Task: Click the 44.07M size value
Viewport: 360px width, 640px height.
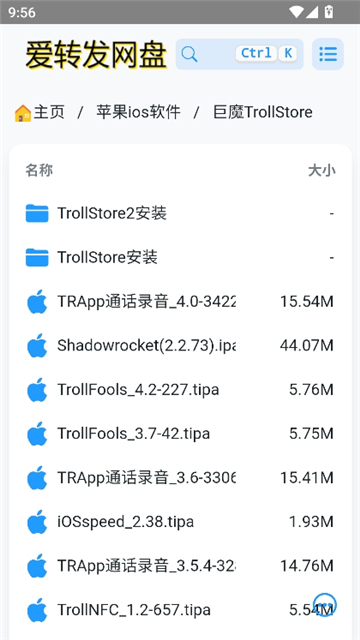Action: [307, 346]
